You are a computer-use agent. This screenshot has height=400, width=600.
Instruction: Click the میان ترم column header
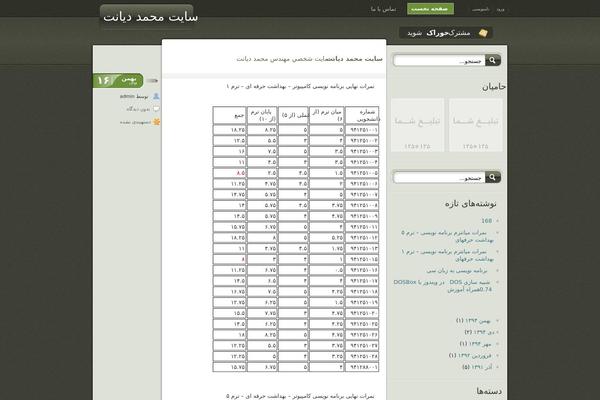326,115
